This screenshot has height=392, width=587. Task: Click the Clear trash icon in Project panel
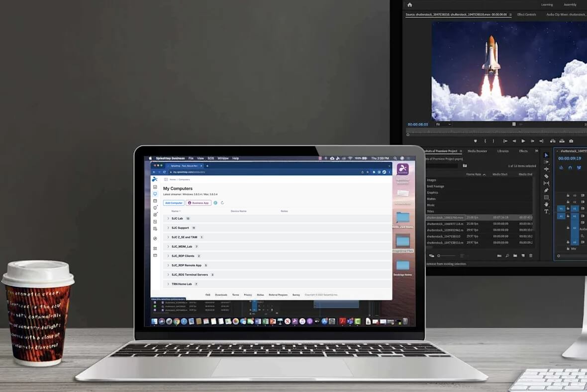(530, 256)
